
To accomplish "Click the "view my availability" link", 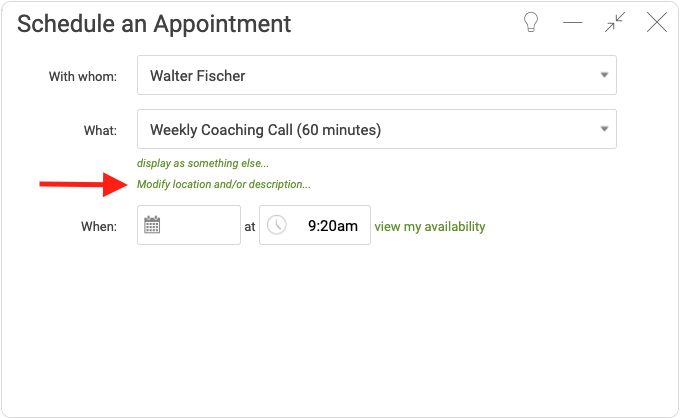I will [430, 226].
